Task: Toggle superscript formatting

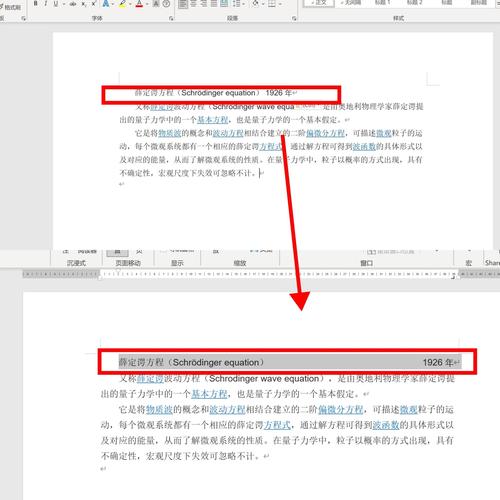Action: pos(94,4)
